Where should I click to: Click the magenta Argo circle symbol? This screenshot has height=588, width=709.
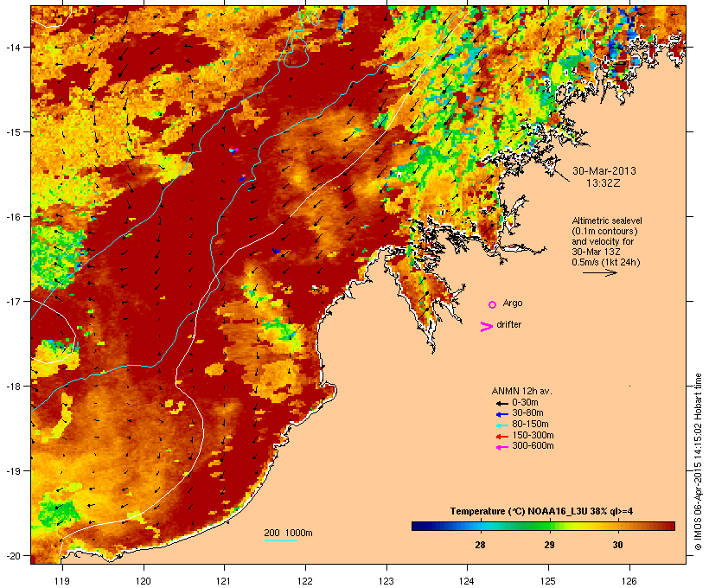492,305
